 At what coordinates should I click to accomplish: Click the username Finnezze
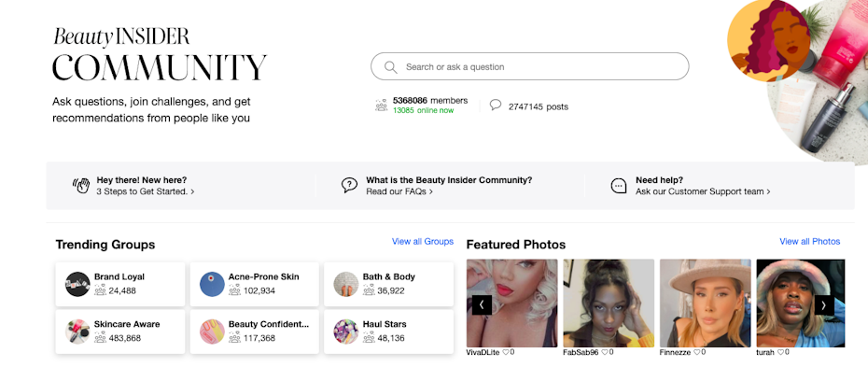pos(676,352)
